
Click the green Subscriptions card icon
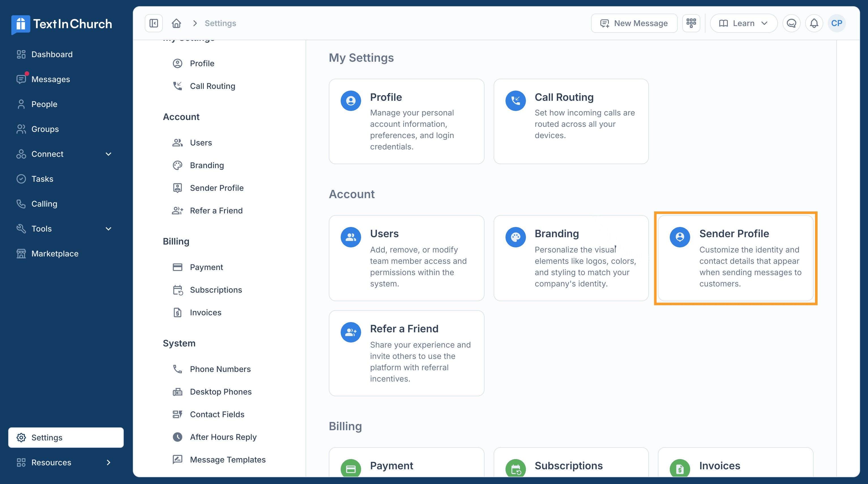pos(515,469)
